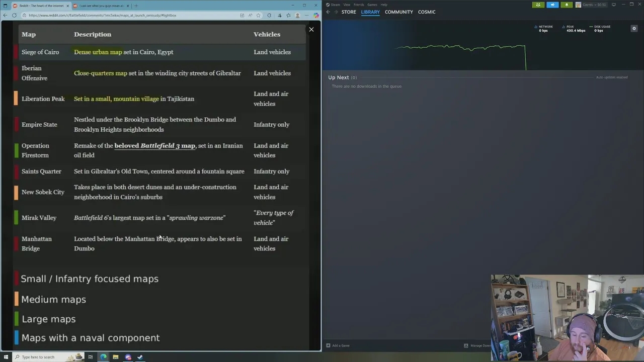
Task: Switch to 'Reddit – The heart of the internet' tab
Action: pyautogui.click(x=40, y=6)
